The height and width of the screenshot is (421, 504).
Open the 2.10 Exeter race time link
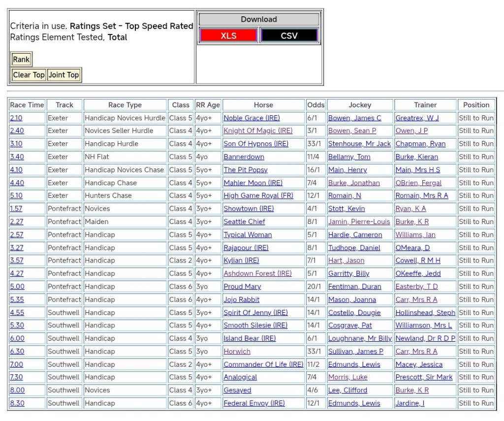[x=16, y=118]
